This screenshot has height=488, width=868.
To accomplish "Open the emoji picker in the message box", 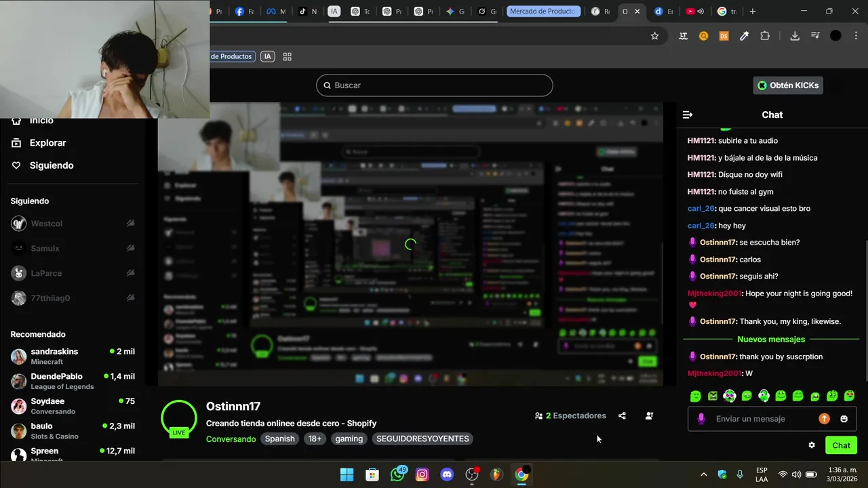I will (844, 419).
